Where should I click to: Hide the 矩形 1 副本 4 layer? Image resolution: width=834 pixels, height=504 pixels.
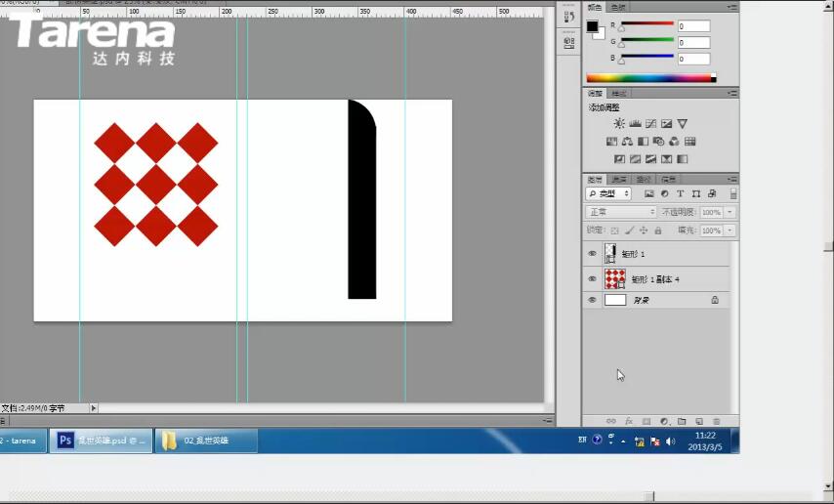click(592, 279)
